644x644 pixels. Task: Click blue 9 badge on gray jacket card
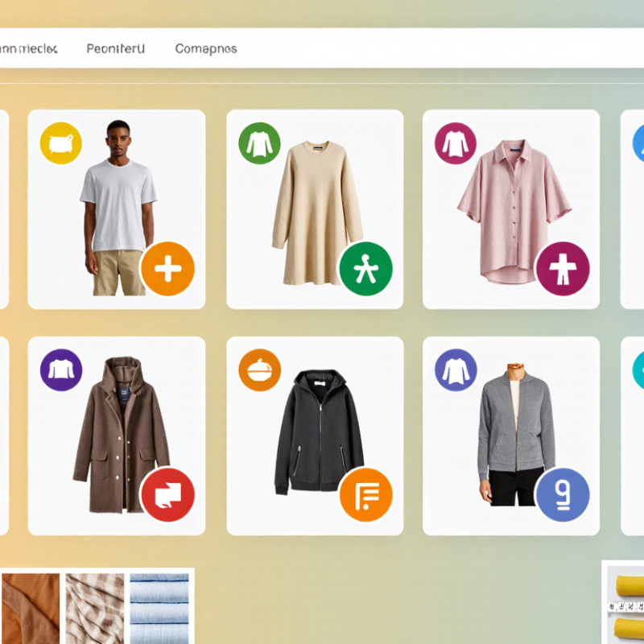[x=563, y=495]
